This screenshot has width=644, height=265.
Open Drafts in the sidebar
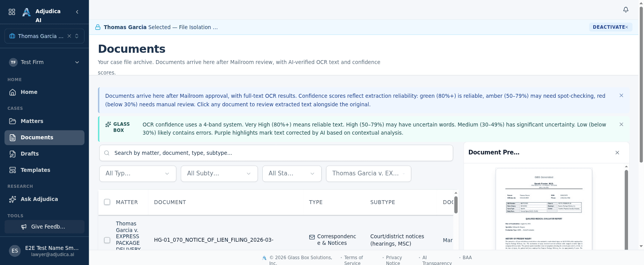(x=45, y=154)
